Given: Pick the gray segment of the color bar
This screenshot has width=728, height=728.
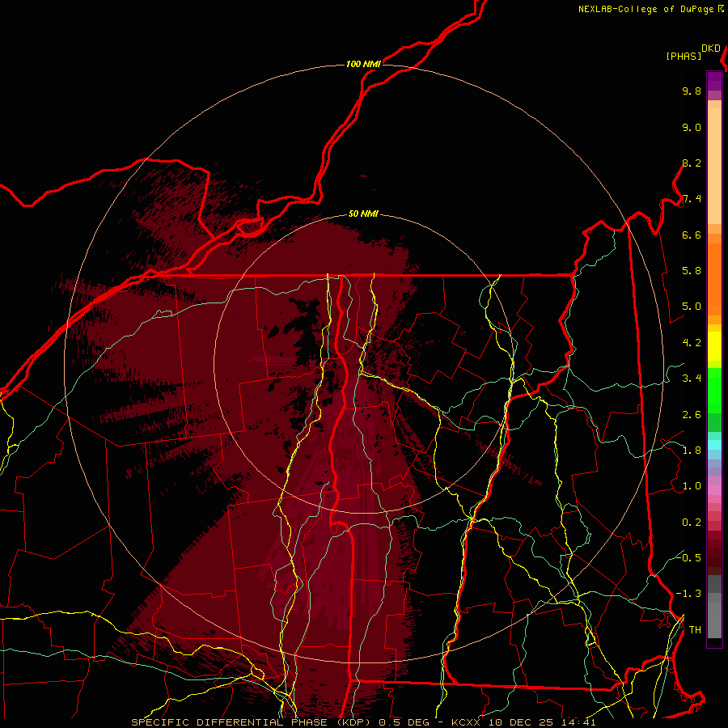Looking at the screenshot, I should (714, 607).
